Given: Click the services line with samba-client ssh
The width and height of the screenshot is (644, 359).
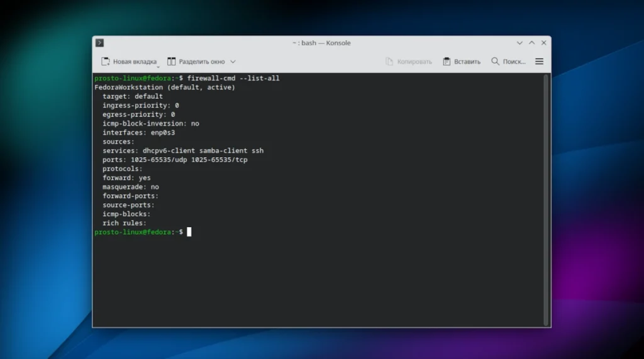Looking at the screenshot, I should (x=183, y=150).
